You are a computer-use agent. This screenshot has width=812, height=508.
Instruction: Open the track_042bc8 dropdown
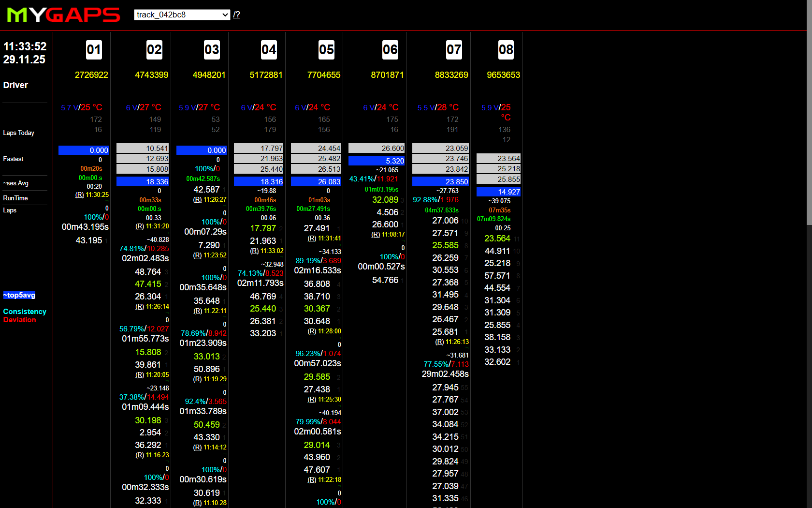(x=182, y=15)
